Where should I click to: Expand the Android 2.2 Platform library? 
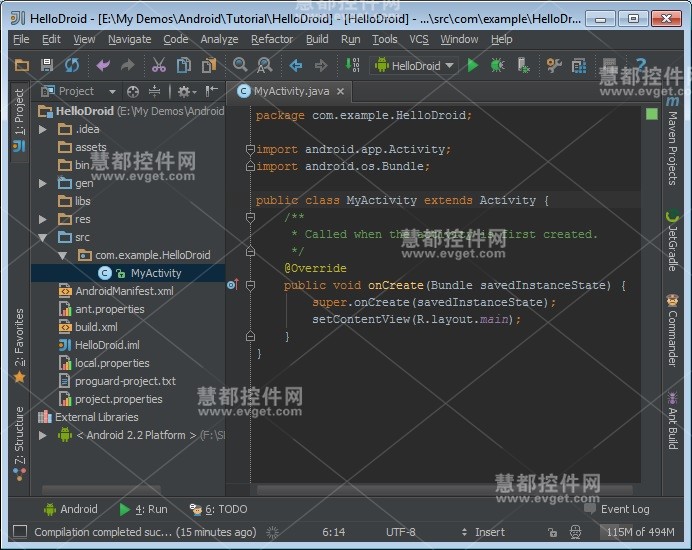43,435
